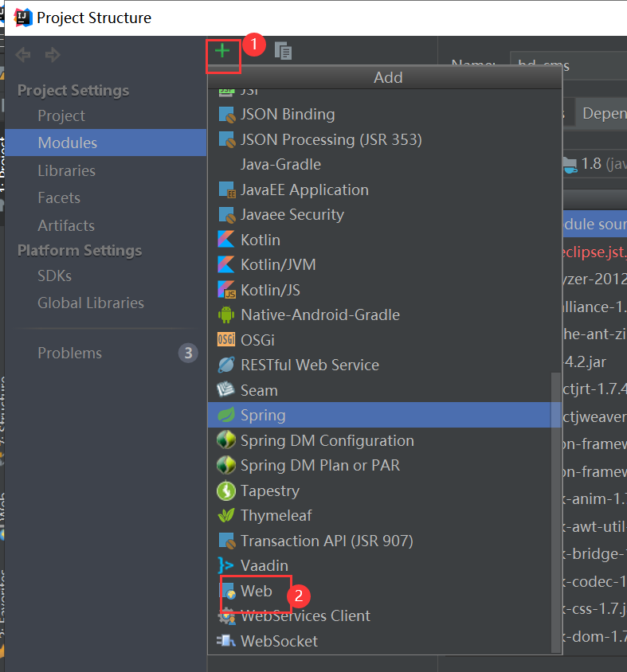Click the Vaadin logo icon

(x=225, y=565)
